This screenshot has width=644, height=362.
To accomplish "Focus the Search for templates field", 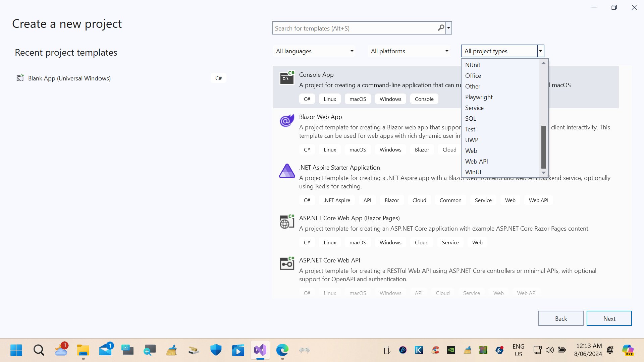I will click(355, 28).
